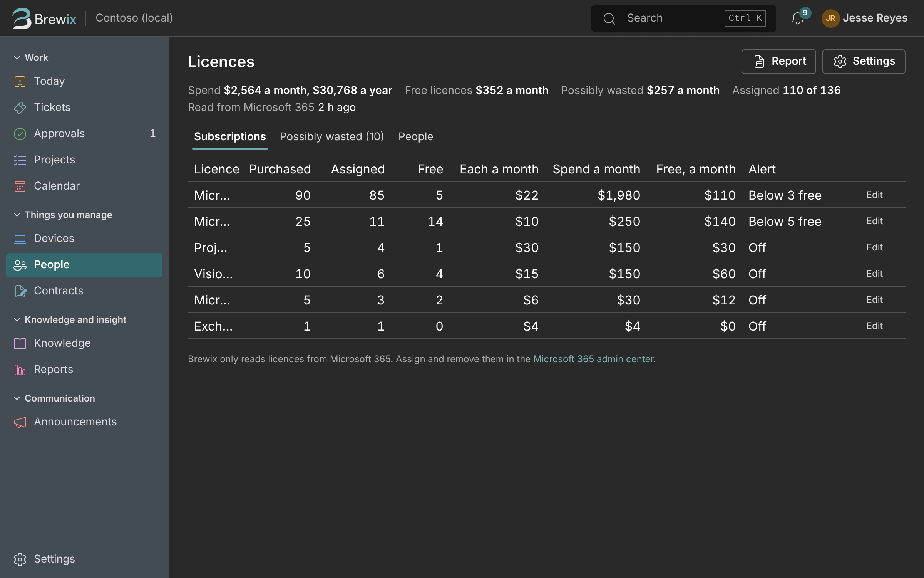Click the Reports bar chart icon
The width and height of the screenshot is (924, 578).
[20, 370]
